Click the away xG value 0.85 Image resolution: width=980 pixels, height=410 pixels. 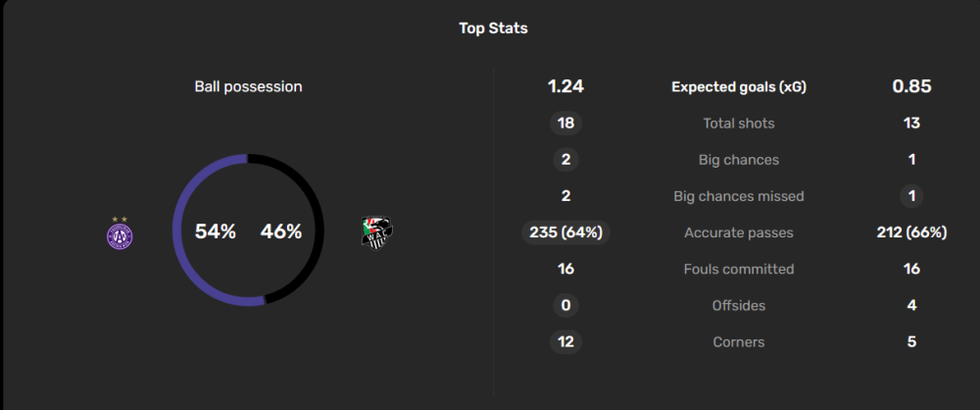[911, 86]
